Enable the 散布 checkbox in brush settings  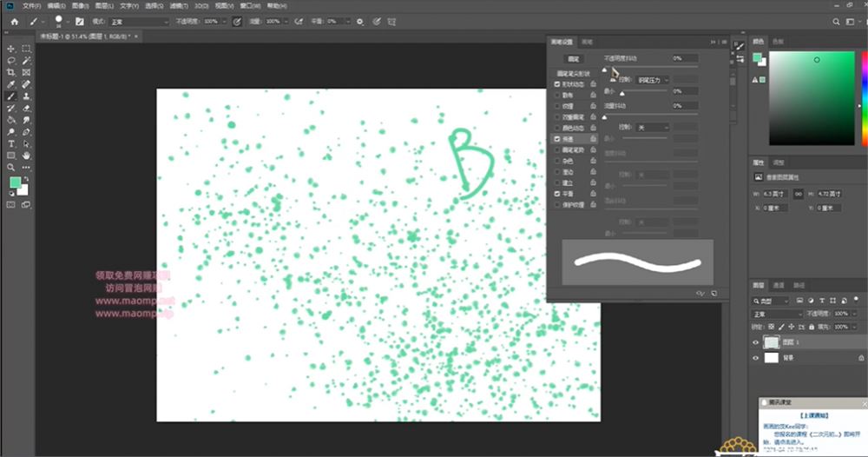[557, 96]
